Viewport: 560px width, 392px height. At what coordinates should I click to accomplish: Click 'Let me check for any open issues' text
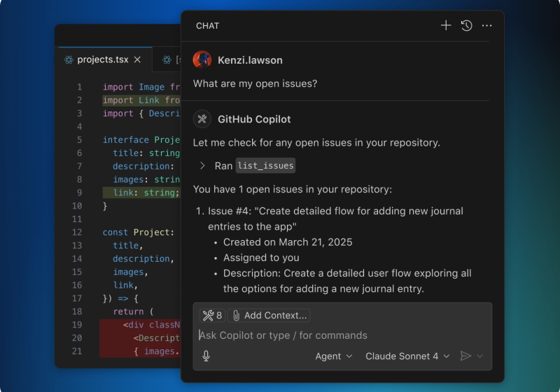(316, 143)
